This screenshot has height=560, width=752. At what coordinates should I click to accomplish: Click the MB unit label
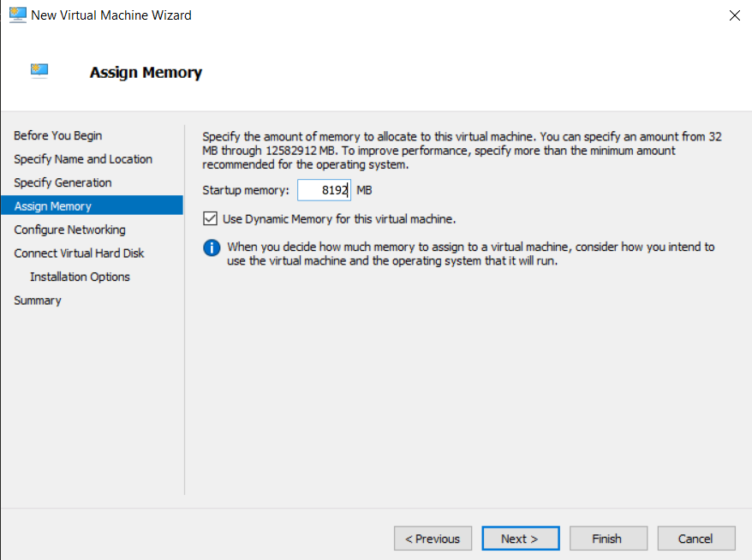click(364, 190)
